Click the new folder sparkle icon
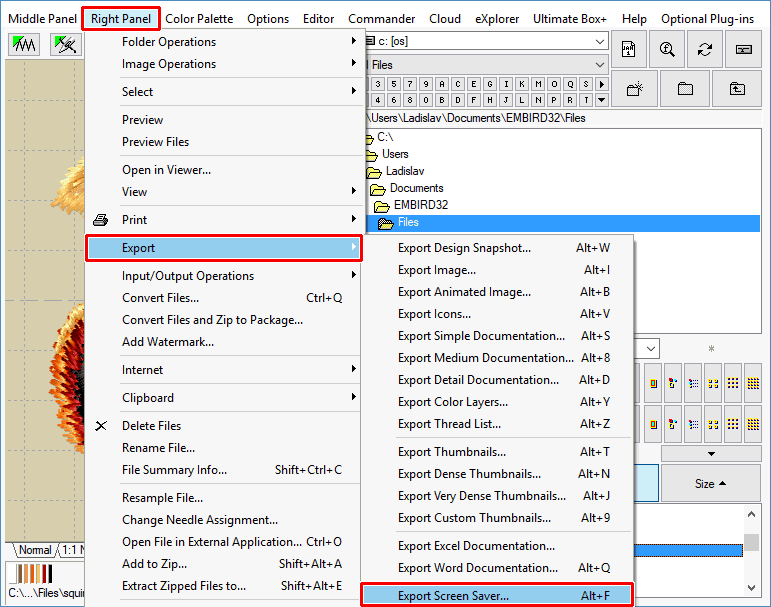Image resolution: width=771 pixels, height=607 pixels. point(634,89)
